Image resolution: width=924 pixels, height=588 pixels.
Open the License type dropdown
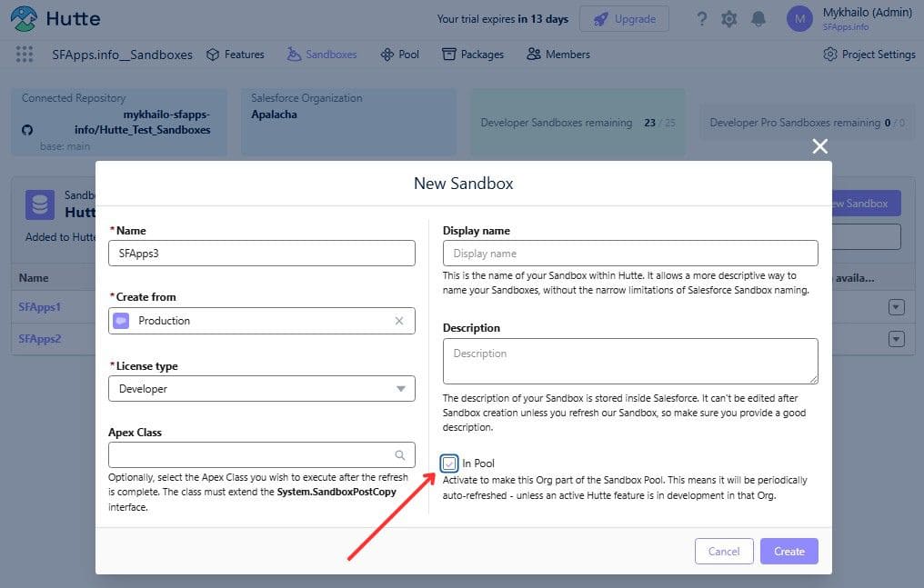[x=262, y=388]
